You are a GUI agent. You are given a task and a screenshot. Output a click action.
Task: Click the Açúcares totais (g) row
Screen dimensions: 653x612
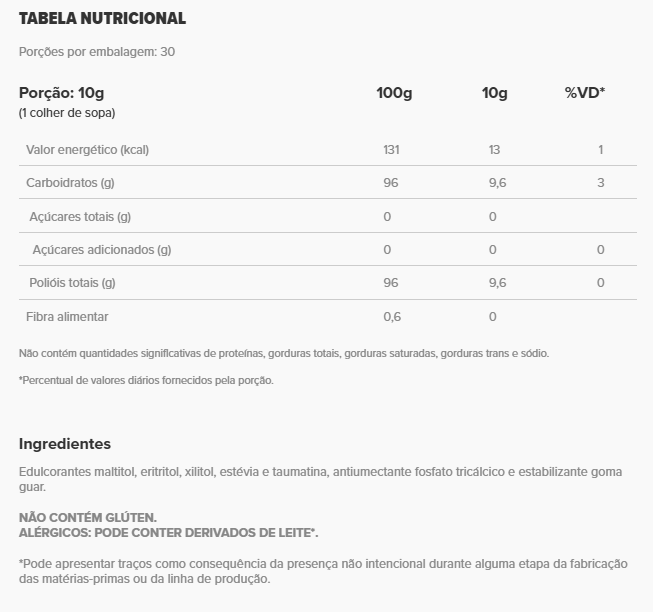coord(328,216)
